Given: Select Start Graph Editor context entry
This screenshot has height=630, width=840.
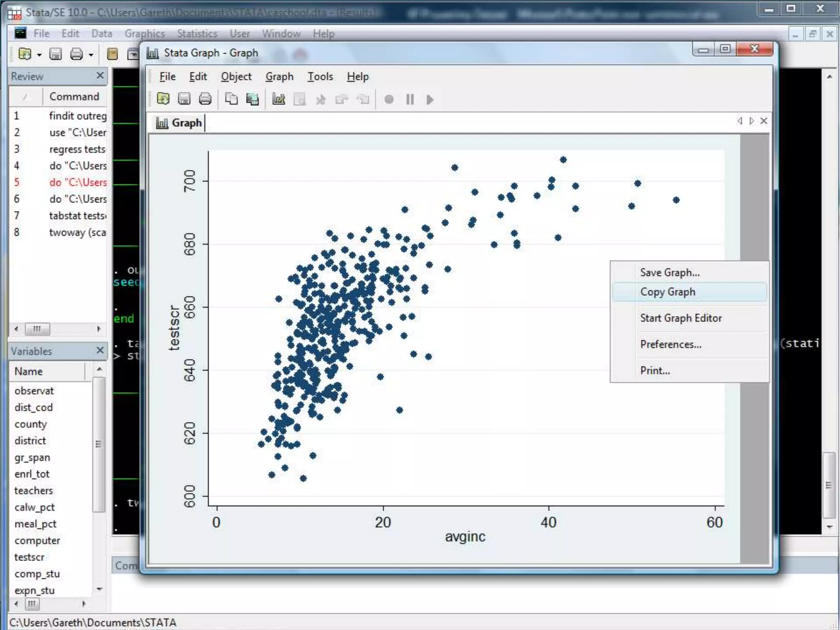Looking at the screenshot, I should [x=680, y=318].
